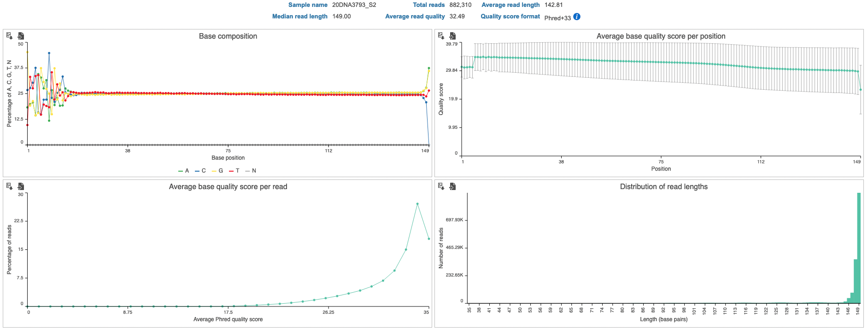Click the Quality score format label
Screen dimensions: 868x329
click(x=510, y=17)
